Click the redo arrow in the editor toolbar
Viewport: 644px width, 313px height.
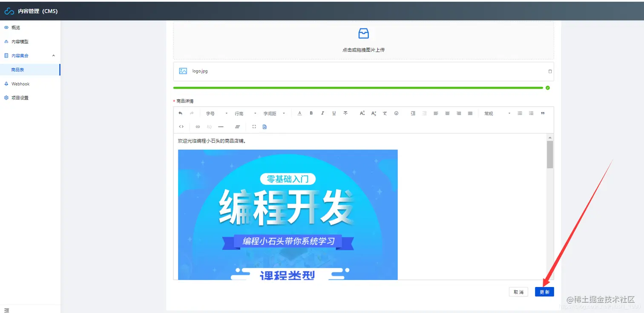pos(192,113)
